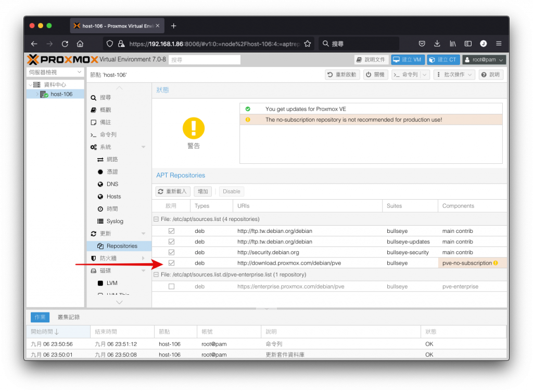
Task: Click the tracking protection shield icon
Action: [109, 44]
